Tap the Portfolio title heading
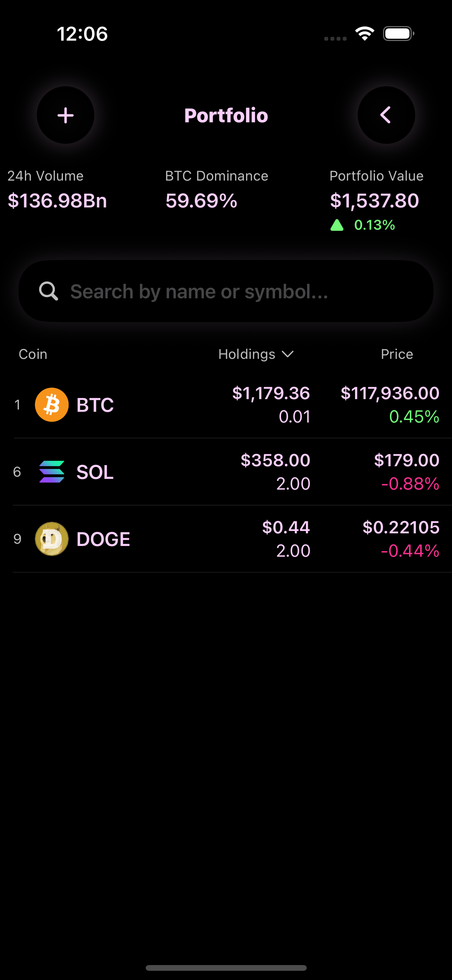The image size is (452, 980). click(226, 115)
